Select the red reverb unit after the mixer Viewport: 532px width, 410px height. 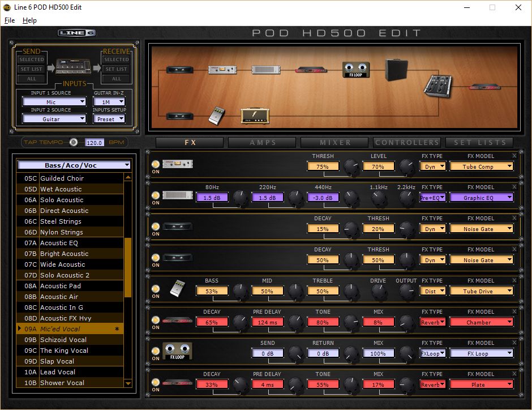tap(485, 87)
